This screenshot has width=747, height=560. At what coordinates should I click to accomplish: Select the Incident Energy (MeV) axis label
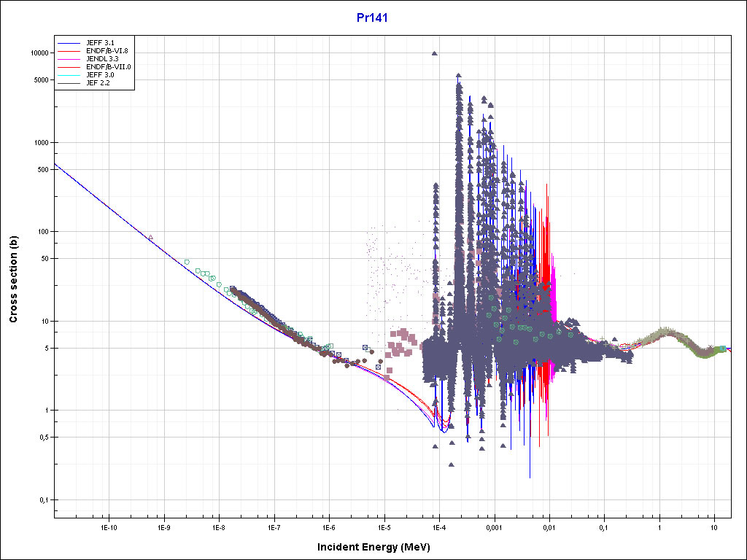373,547
